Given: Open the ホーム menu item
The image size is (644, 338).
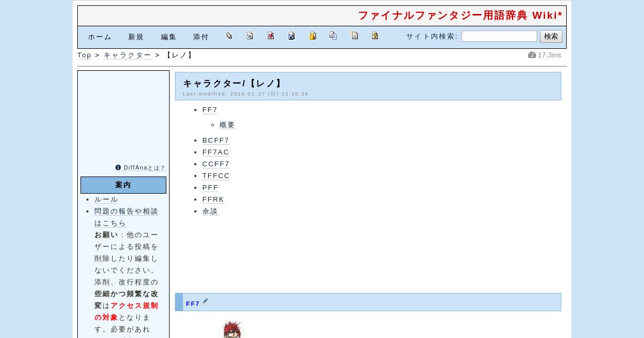Looking at the screenshot, I should click(x=100, y=37).
